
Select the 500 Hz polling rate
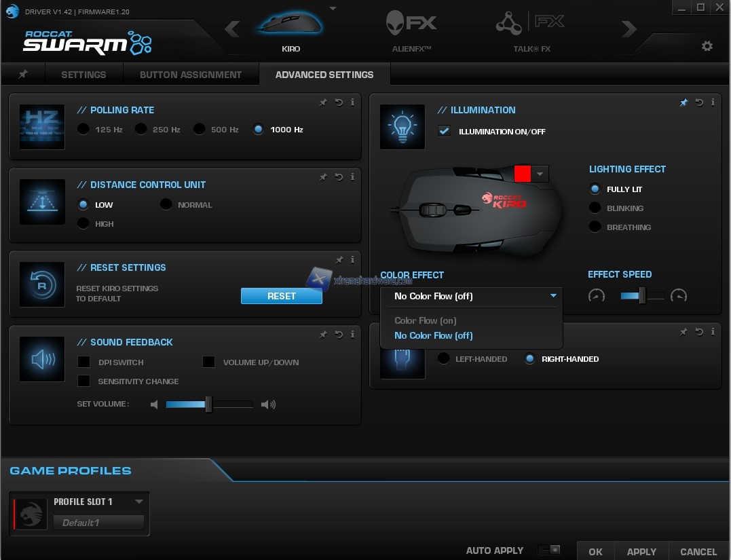click(x=200, y=129)
